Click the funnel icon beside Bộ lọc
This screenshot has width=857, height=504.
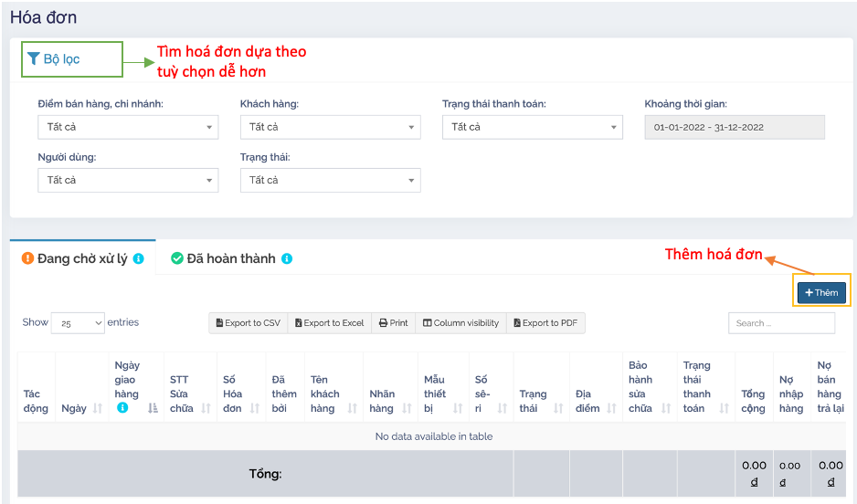coord(33,59)
